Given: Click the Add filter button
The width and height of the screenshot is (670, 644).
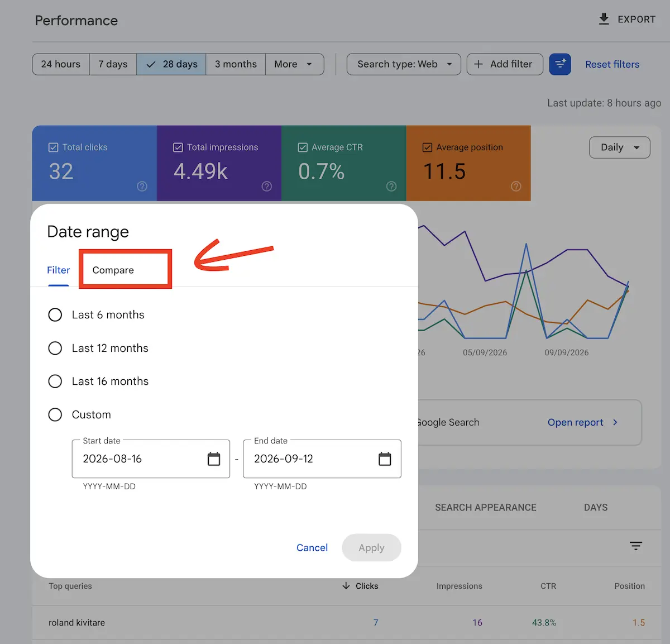Looking at the screenshot, I should (505, 64).
